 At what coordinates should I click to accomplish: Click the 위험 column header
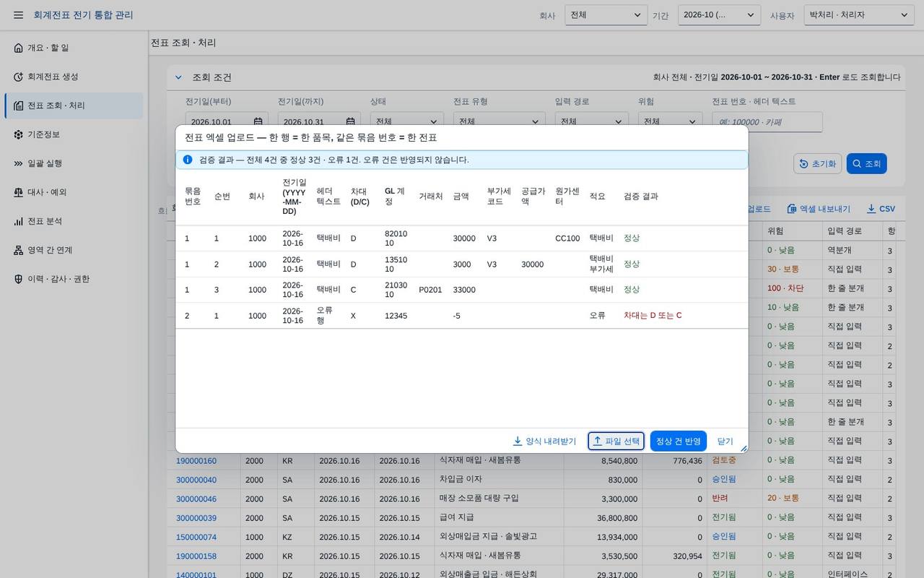[x=792, y=230]
